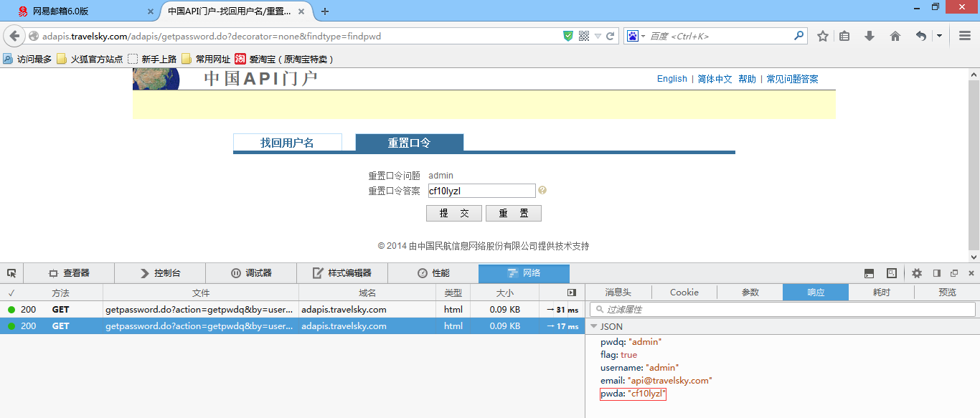Open the downloads arrow icon
Viewport: 980px width, 418px height.
coord(870,36)
